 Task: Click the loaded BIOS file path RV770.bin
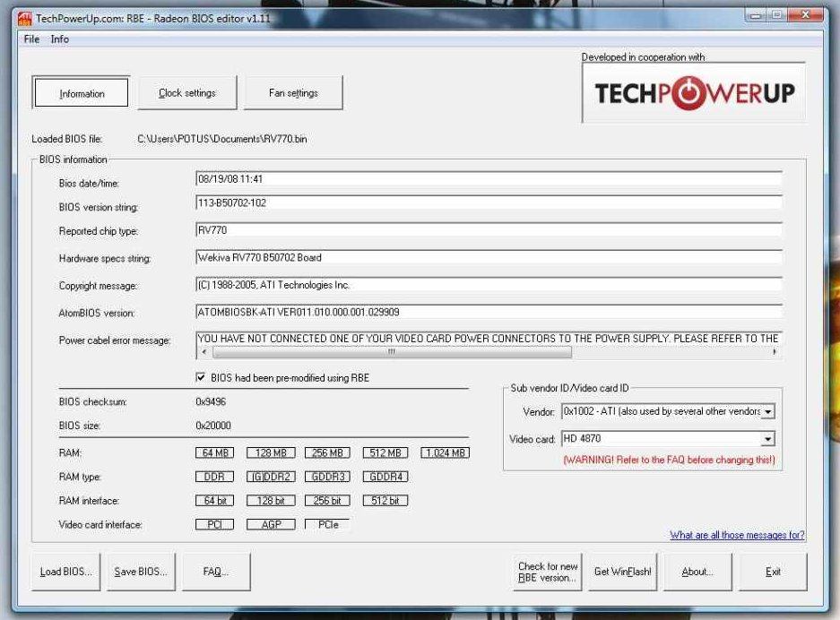[222, 139]
